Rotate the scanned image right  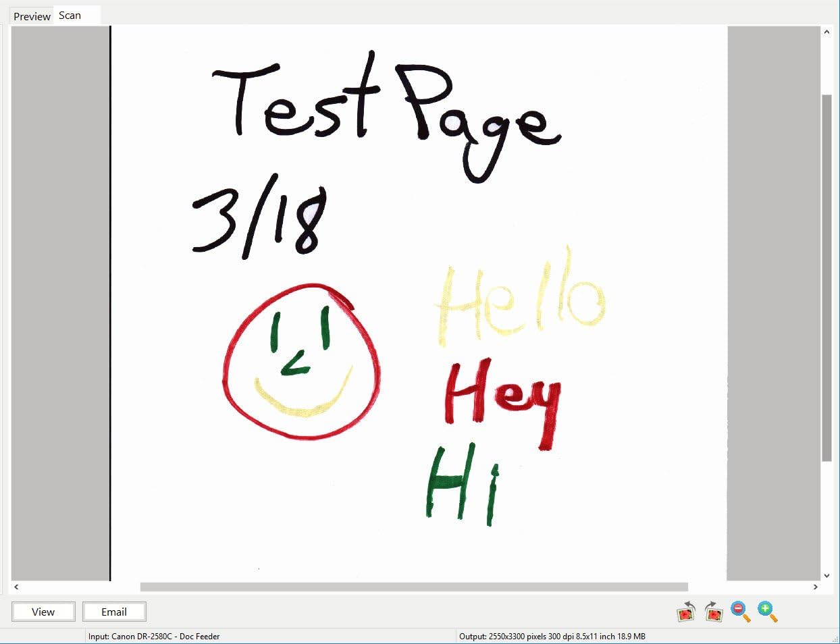pyautogui.click(x=713, y=612)
